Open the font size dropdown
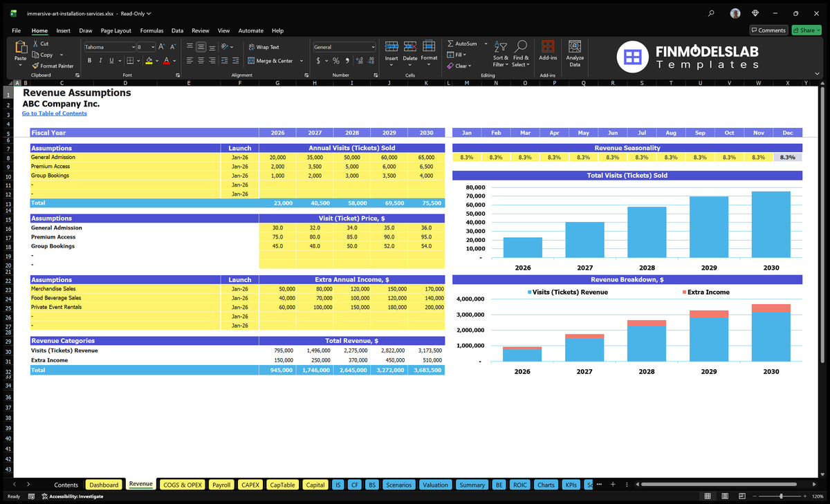The image size is (830, 504). [153, 47]
